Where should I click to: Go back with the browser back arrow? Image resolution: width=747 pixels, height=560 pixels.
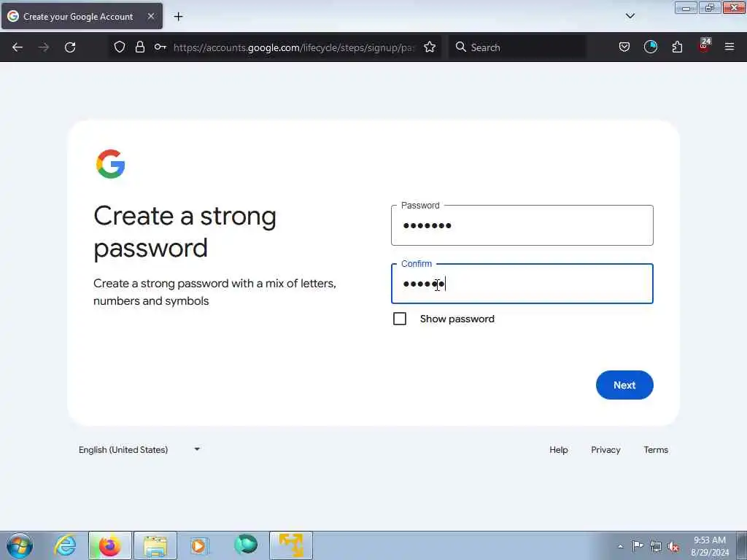pos(18,47)
